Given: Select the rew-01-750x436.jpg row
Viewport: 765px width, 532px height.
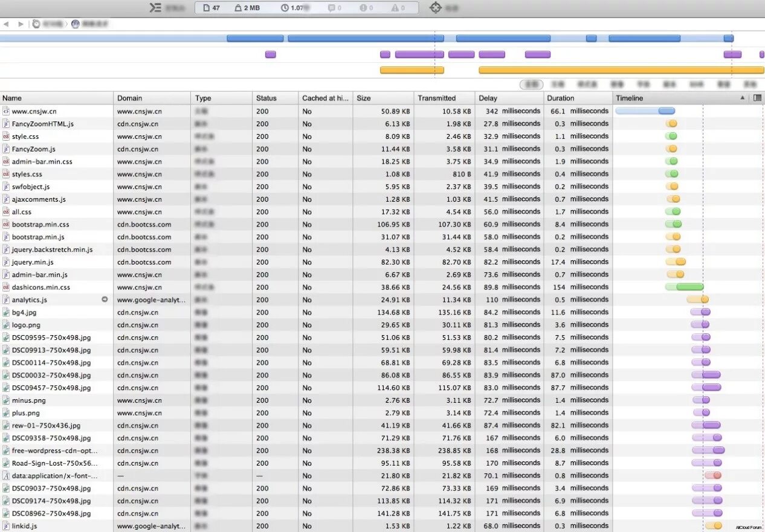Looking at the screenshot, I should (382, 425).
